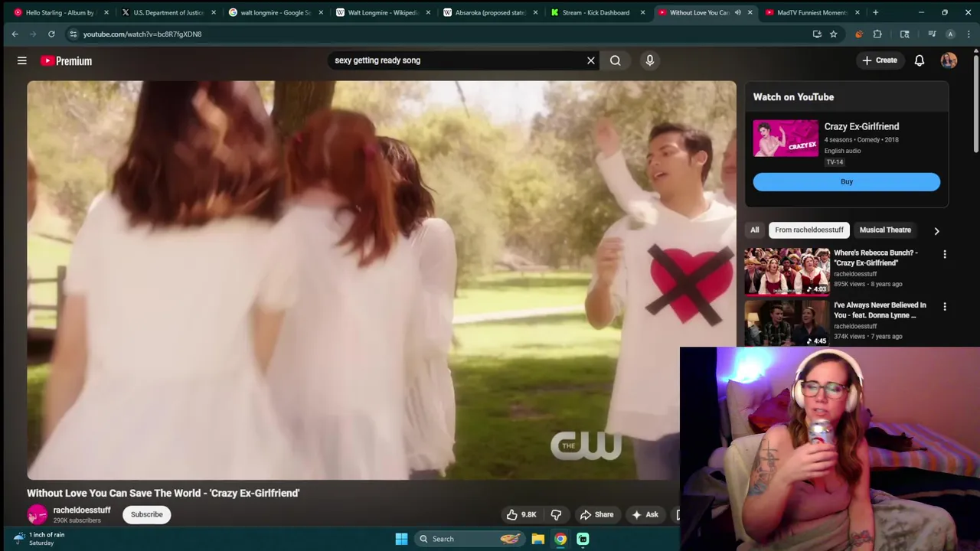Subscribe to racheldoesstuff channel
This screenshot has height=551, width=980.
146,514
